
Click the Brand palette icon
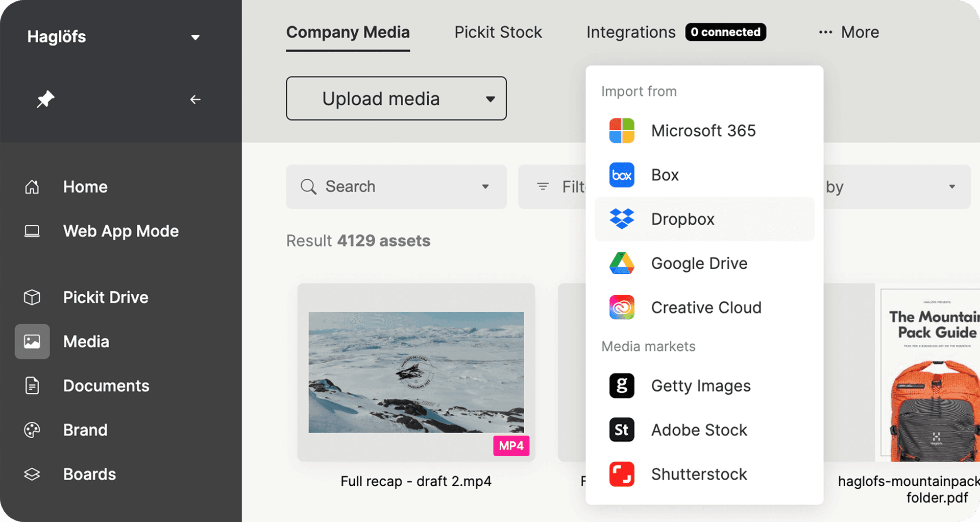click(32, 430)
